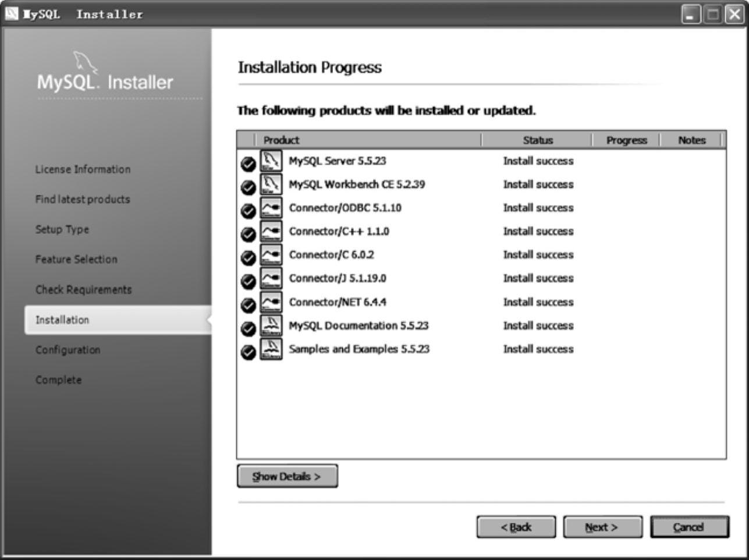
Task: Click the checkmark beside Connector/C++ 1.1.0
Action: click(249, 235)
